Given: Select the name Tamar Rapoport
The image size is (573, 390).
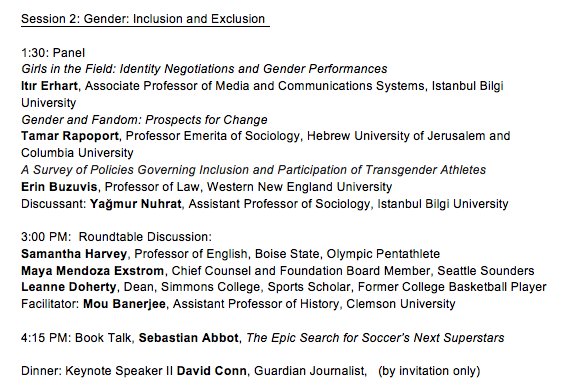Looking at the screenshot, I should tap(70, 136).
